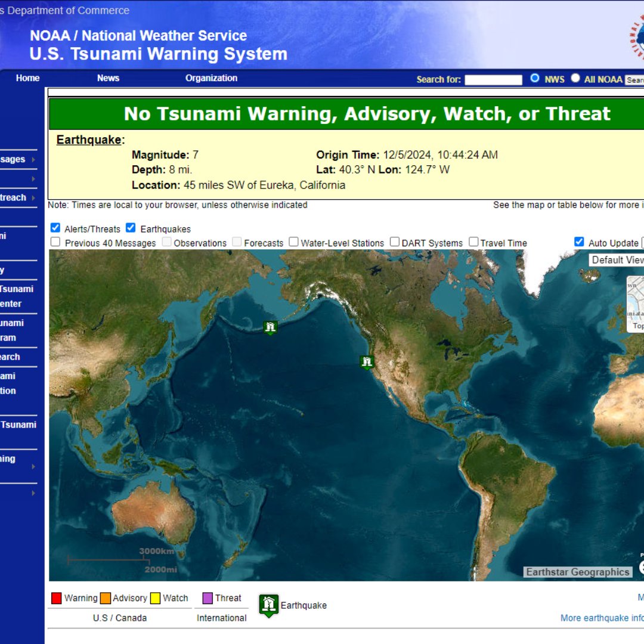
Task: Enable Travel Time checkbox
Action: (x=473, y=242)
